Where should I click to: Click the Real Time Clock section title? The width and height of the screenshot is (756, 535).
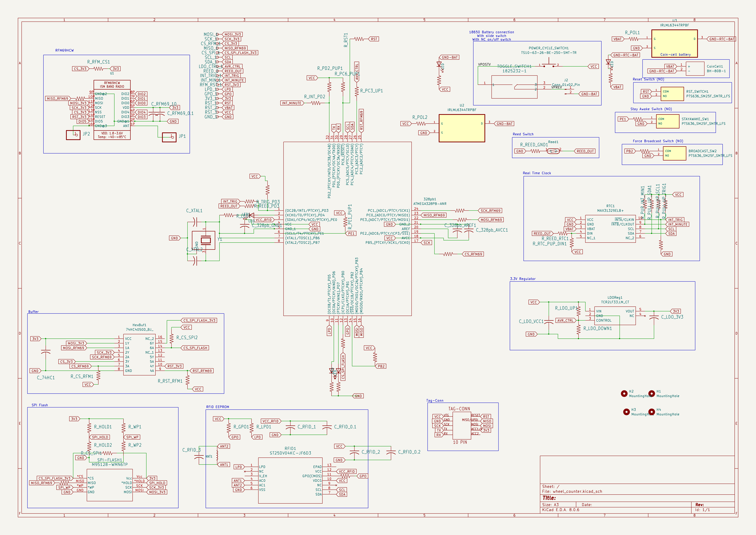click(x=537, y=173)
